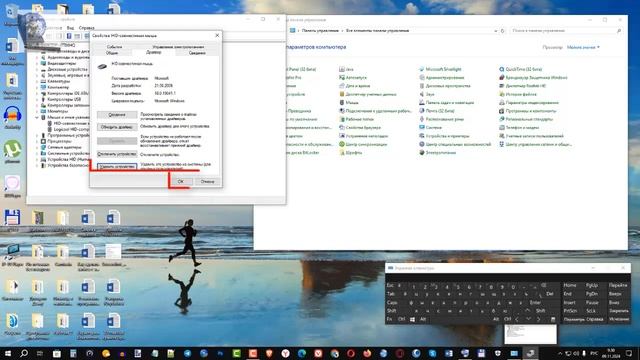This screenshot has height=360, width=640.
Task: Open Microsoft Silverlight in Control Panel
Action: (440, 69)
